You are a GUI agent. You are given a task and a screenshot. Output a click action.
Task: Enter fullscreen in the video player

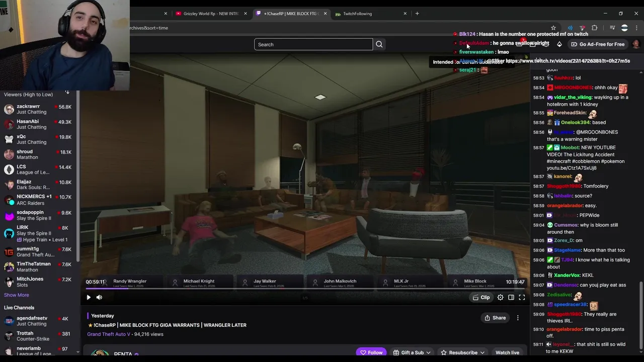[x=522, y=297]
